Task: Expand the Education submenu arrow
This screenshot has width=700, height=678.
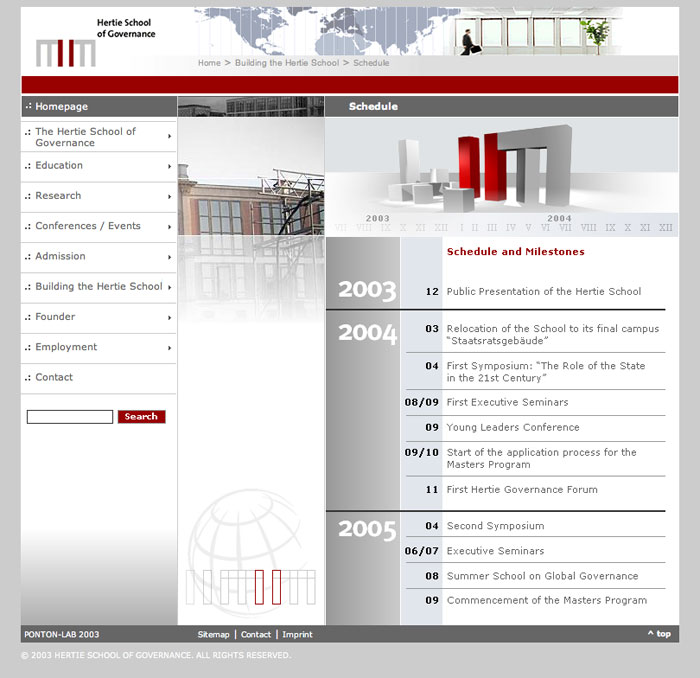Action: point(170,166)
